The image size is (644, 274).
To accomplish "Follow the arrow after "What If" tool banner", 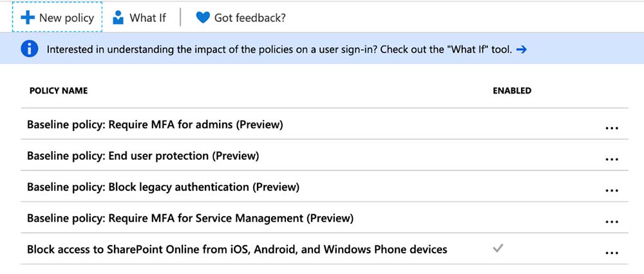I will click(x=522, y=50).
